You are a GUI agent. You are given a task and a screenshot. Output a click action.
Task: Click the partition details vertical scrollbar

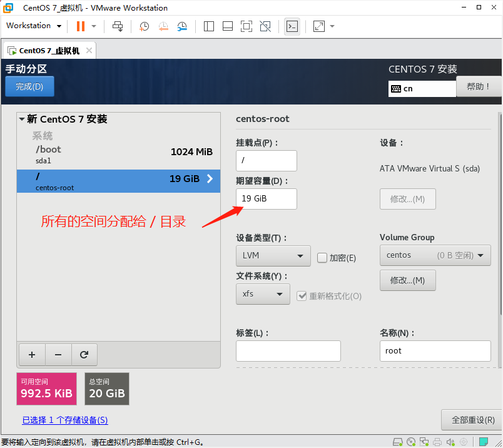(x=500, y=214)
